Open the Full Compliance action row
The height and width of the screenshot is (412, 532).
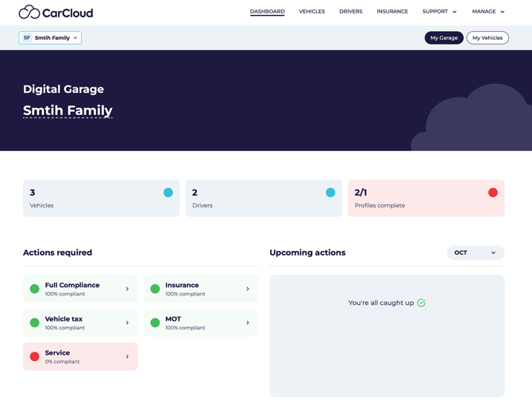[x=80, y=289]
